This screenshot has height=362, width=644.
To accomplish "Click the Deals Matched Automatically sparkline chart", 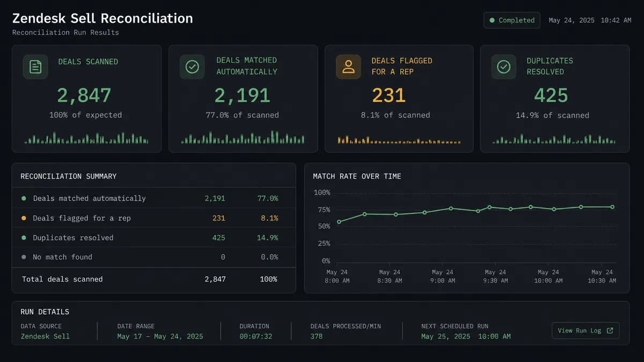I will click(x=243, y=137).
